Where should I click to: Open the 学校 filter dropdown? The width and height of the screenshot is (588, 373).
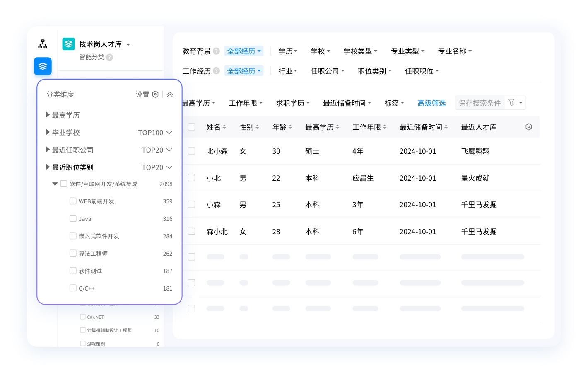[321, 51]
